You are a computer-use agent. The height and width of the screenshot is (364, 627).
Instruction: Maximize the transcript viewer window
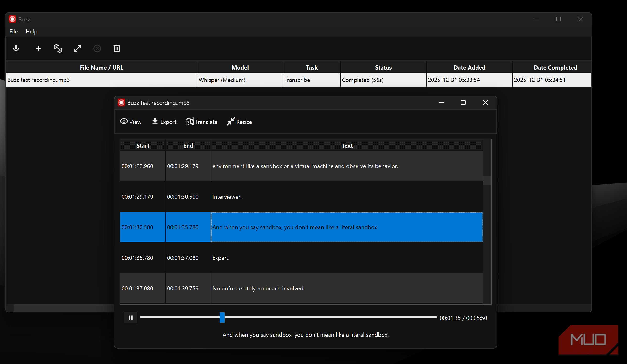click(x=463, y=102)
